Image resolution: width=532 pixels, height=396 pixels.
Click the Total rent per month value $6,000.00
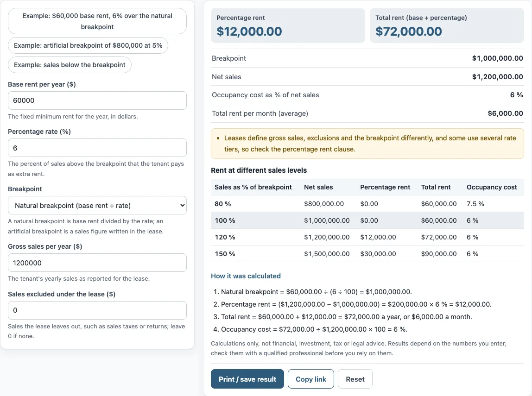pos(505,113)
